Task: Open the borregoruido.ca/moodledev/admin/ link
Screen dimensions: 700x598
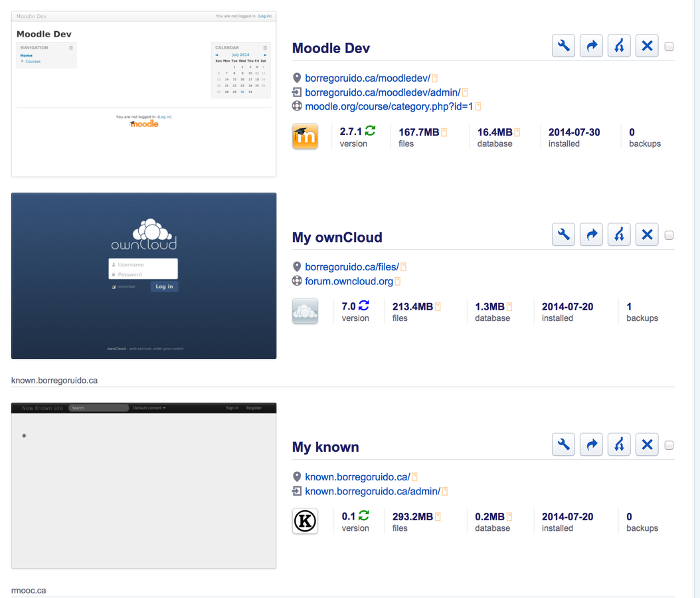Action: pos(383,92)
